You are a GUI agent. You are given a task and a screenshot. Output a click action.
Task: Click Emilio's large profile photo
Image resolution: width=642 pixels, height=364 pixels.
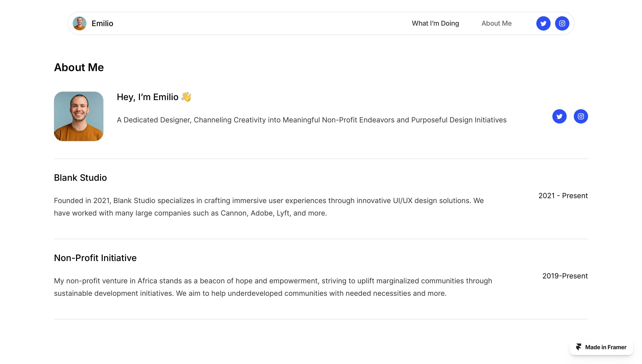point(78,116)
